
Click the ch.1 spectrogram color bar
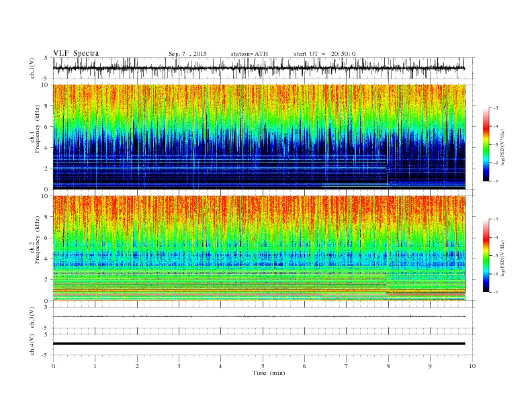pos(486,144)
